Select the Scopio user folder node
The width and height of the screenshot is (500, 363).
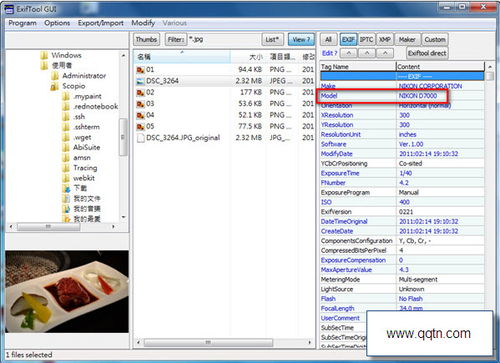tap(73, 86)
